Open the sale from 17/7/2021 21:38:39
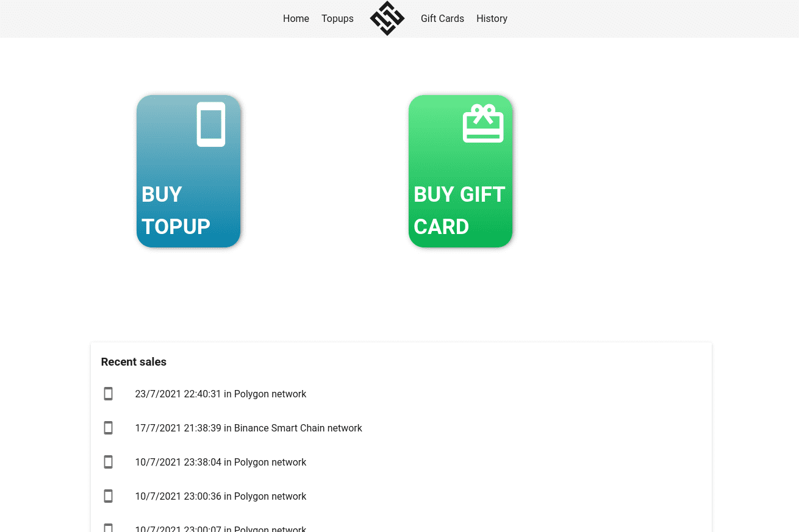 tap(248, 428)
